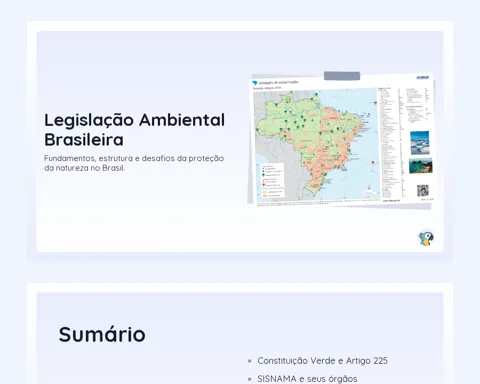480x384 pixels.
Task: Click the 'Sumário' heading
Action: tap(102, 334)
